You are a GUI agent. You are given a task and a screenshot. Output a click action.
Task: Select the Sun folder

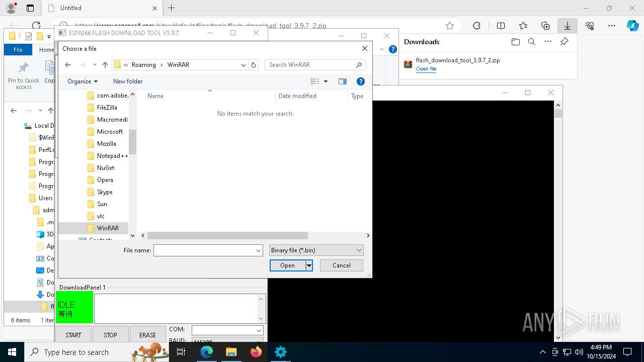(x=98, y=204)
